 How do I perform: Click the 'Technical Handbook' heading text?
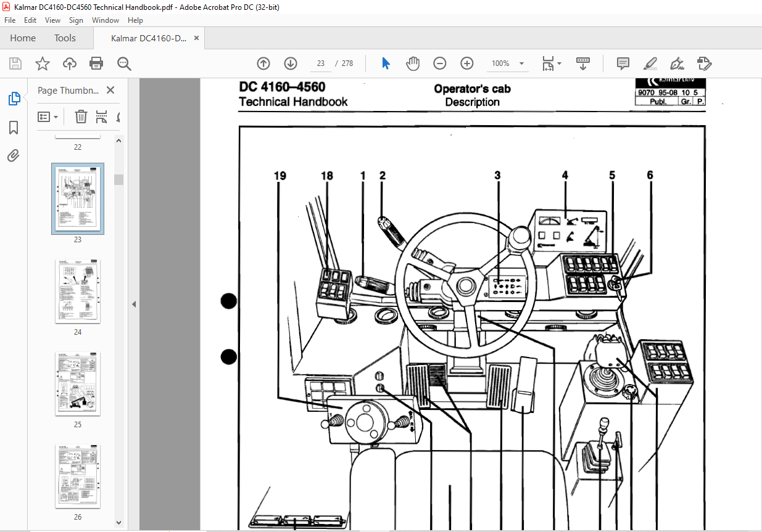tap(293, 102)
